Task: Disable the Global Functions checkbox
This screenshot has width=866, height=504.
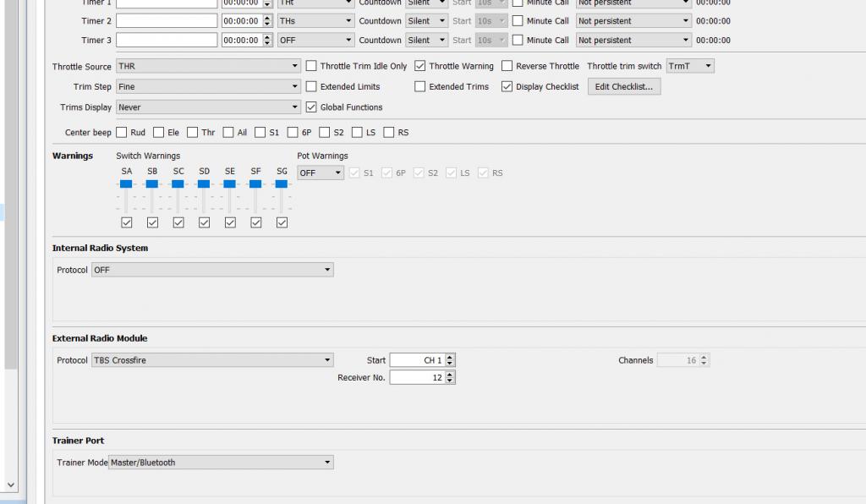Action: pos(311,107)
